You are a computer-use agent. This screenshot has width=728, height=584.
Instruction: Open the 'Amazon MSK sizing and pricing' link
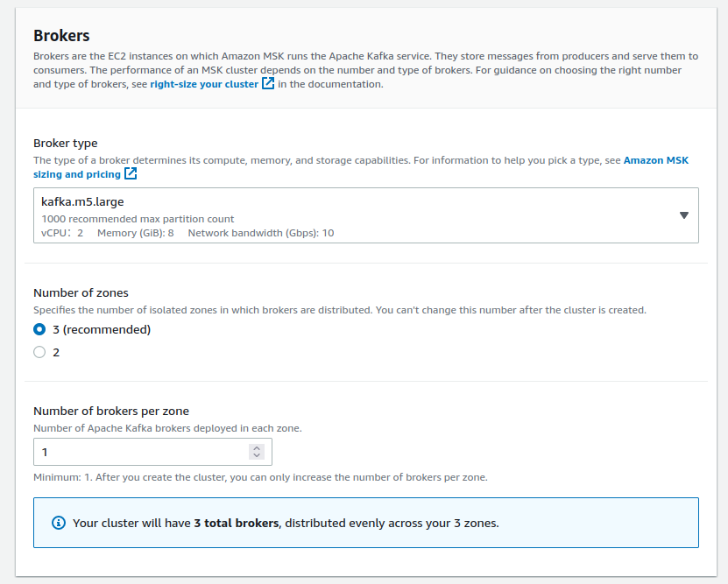pos(655,161)
